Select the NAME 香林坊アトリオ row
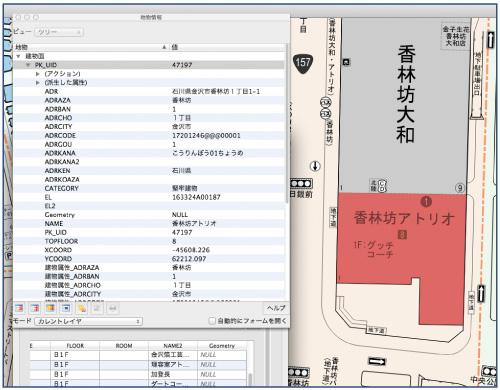 149,223
